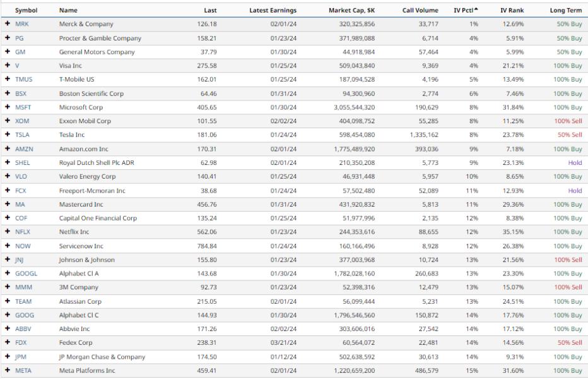Screen dimensions: 588x379
Task: Click the 100% Sell rating for JNJ
Action: (568, 260)
